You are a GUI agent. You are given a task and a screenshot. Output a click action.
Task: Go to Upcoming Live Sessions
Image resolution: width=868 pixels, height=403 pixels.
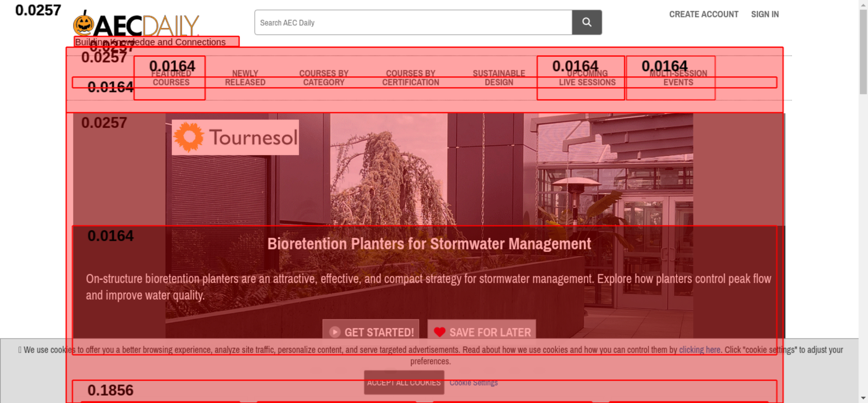point(587,78)
